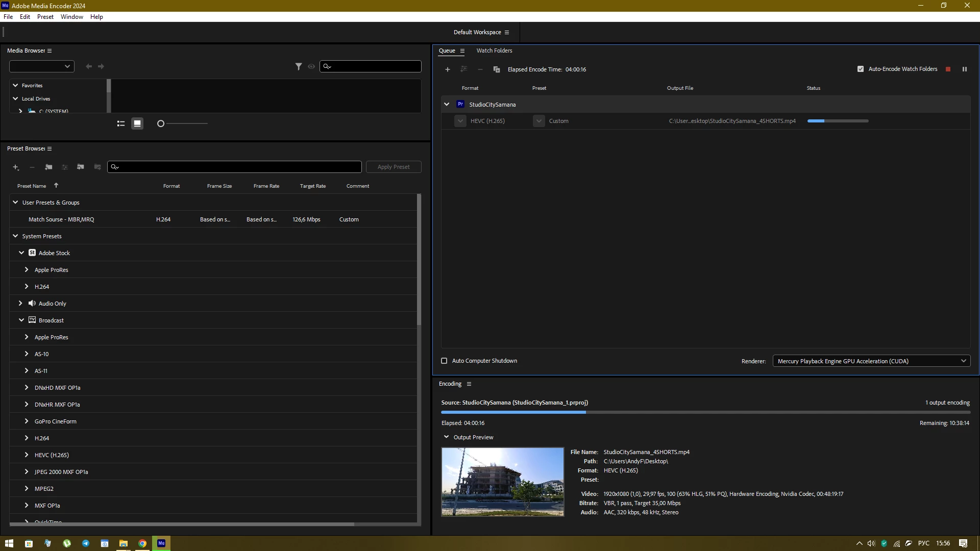Screen dimensions: 980x551
Task: Open the output file path link
Action: pos(732,121)
